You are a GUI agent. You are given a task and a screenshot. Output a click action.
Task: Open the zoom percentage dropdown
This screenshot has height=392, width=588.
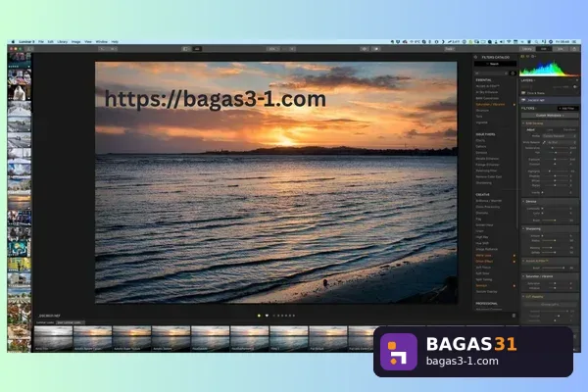[x=272, y=49]
